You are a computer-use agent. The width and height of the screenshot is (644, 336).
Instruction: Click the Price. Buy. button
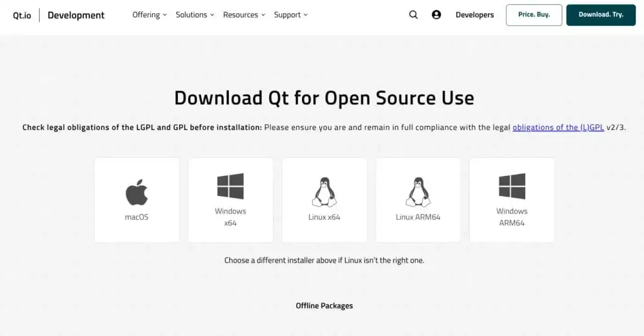coord(534,15)
